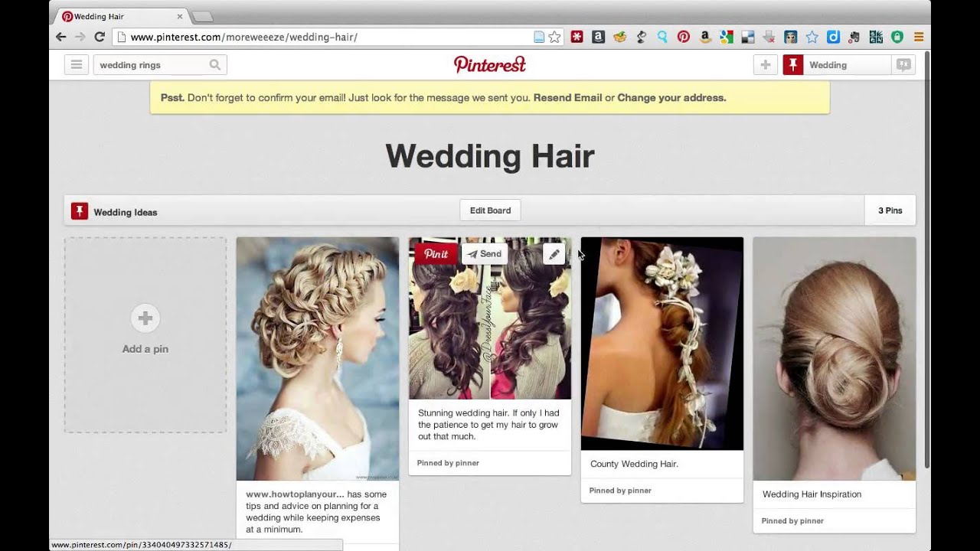Click the plus add button in header
The width and height of the screenshot is (980, 551).
(765, 65)
